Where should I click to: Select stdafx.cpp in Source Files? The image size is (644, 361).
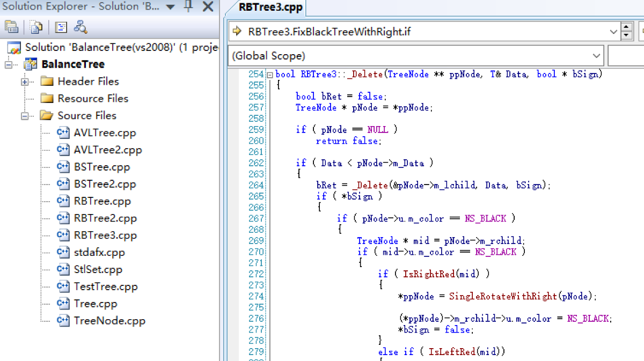[x=99, y=253]
